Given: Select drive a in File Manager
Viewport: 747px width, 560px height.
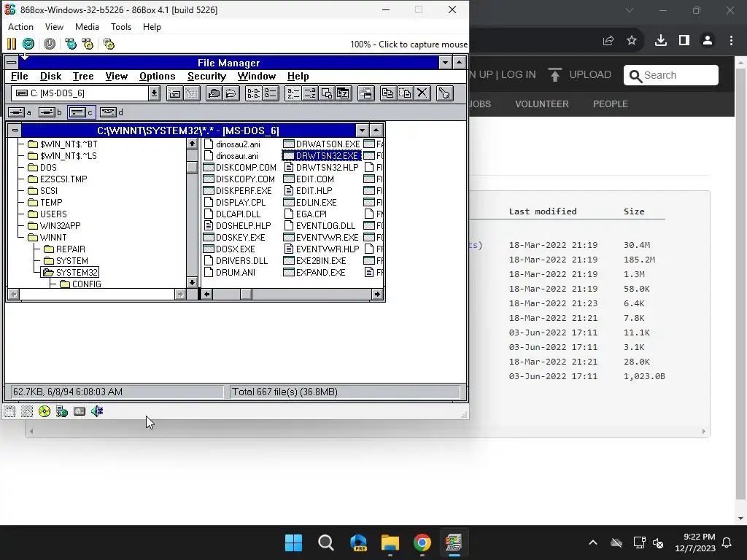Looking at the screenshot, I should coord(20,112).
